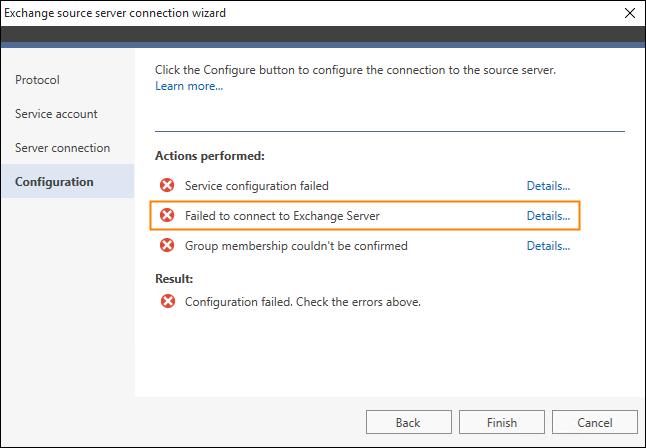646x448 pixels.
Task: Click the red error icon under Result
Action: [168, 301]
